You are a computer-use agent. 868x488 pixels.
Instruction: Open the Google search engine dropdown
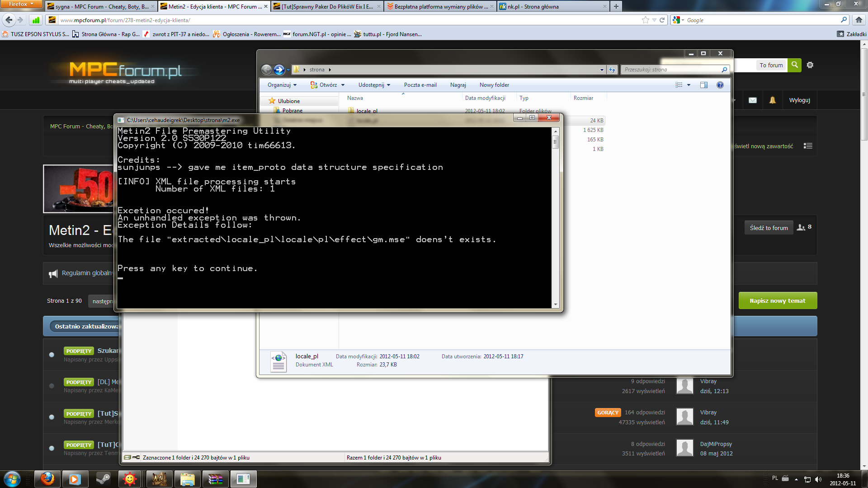coord(679,20)
